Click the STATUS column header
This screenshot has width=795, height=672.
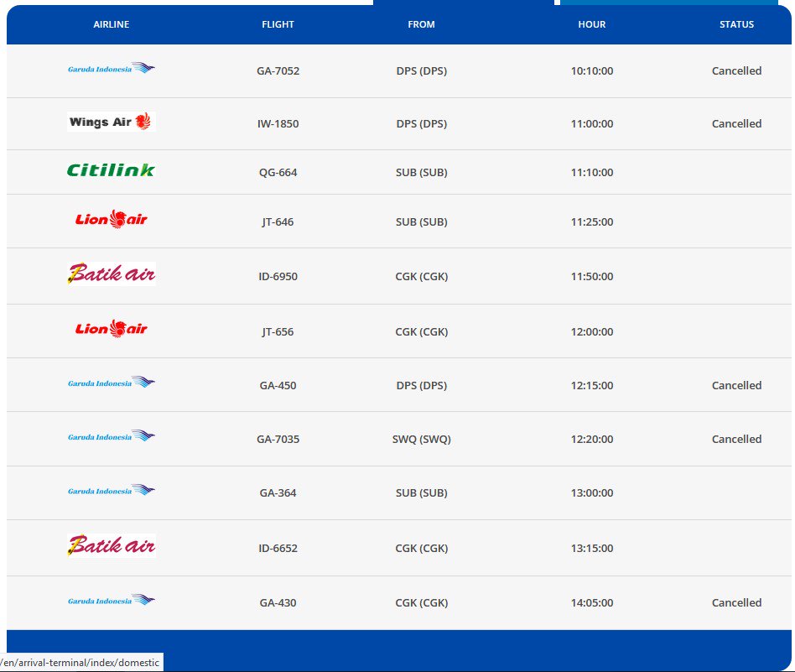(736, 24)
